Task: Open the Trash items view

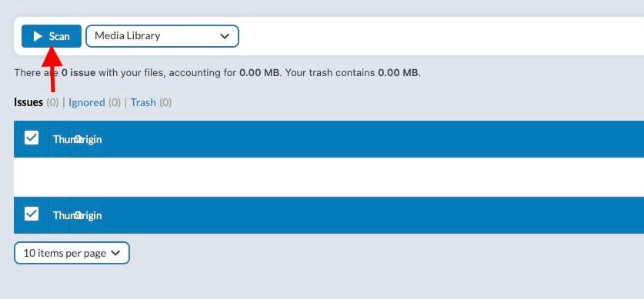Action: pos(143,102)
